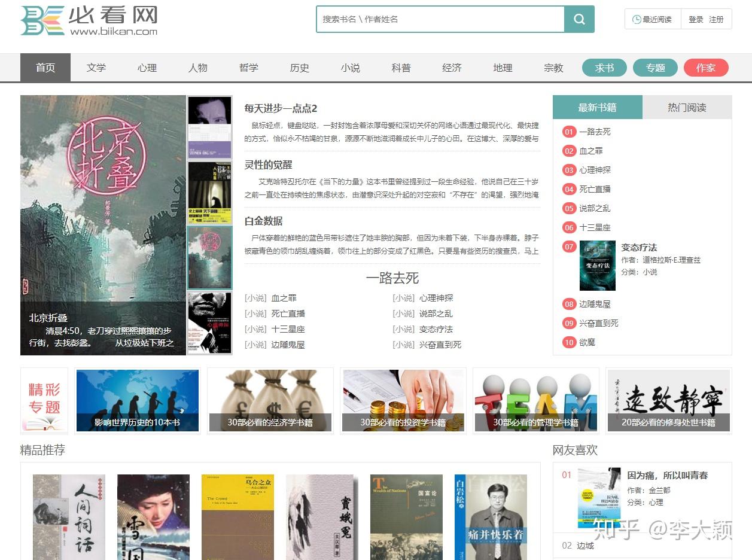
Task: Click the clock icon beside 最近阅读
Action: [637, 19]
